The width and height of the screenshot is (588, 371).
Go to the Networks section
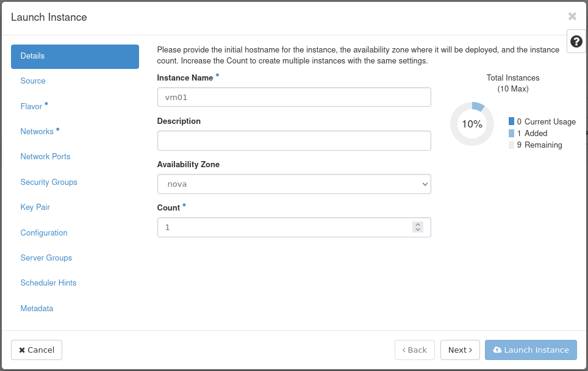tap(37, 132)
